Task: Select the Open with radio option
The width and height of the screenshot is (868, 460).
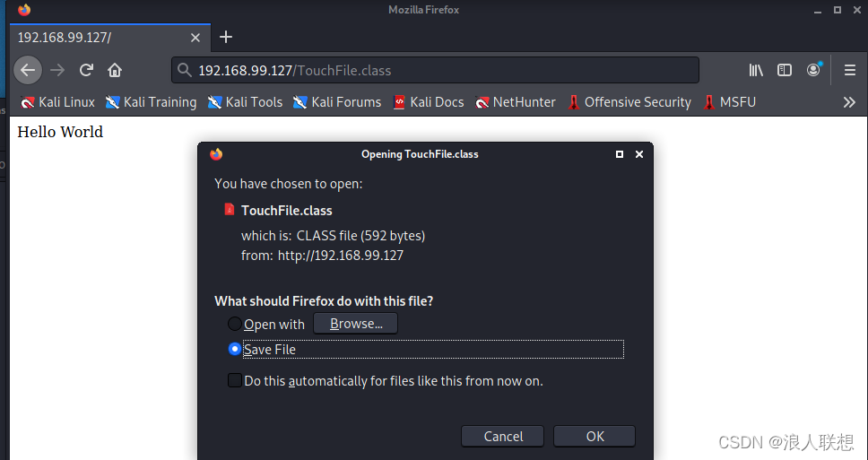Action: [235, 324]
